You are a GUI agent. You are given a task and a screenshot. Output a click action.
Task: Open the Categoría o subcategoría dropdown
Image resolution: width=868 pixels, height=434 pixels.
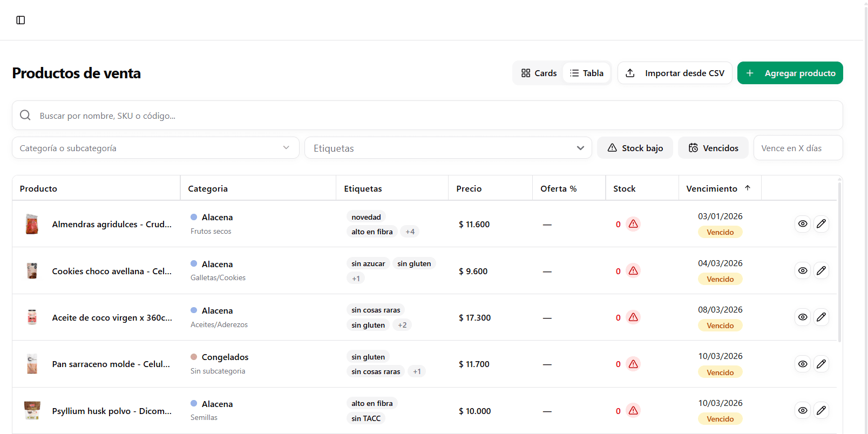155,148
